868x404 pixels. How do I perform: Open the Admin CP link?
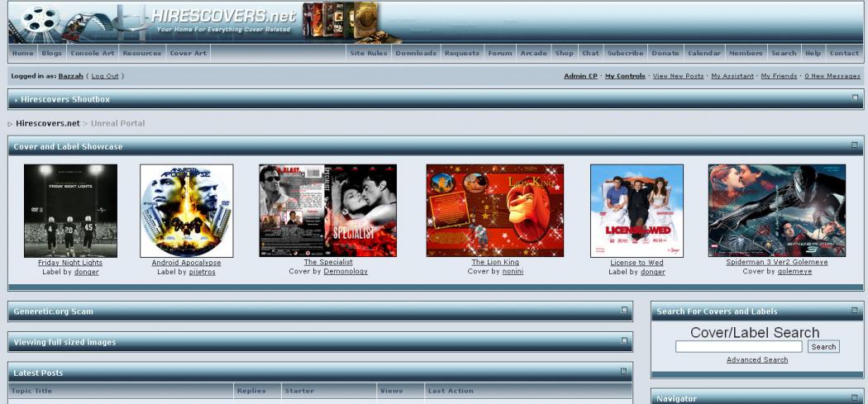580,76
